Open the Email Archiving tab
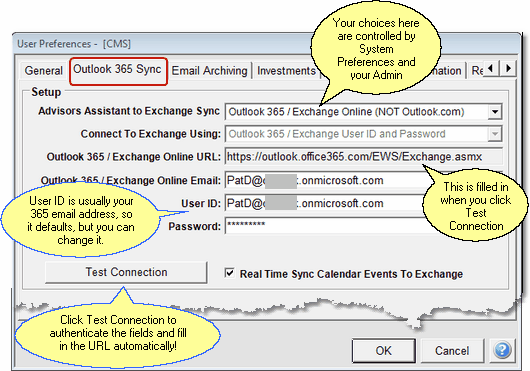 pyautogui.click(x=210, y=71)
